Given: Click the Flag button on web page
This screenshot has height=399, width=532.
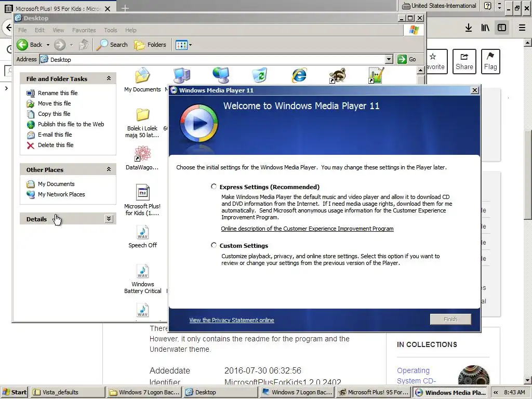Looking at the screenshot, I should pyautogui.click(x=490, y=61).
